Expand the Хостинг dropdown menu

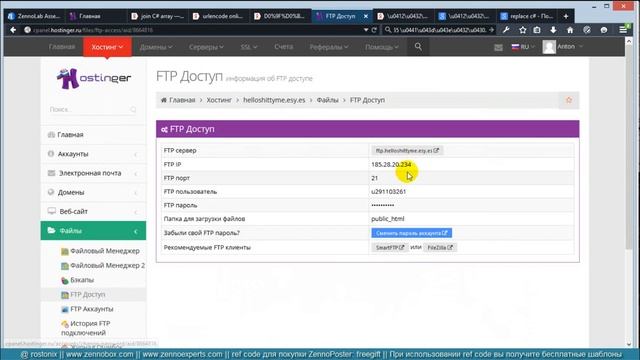(107, 47)
